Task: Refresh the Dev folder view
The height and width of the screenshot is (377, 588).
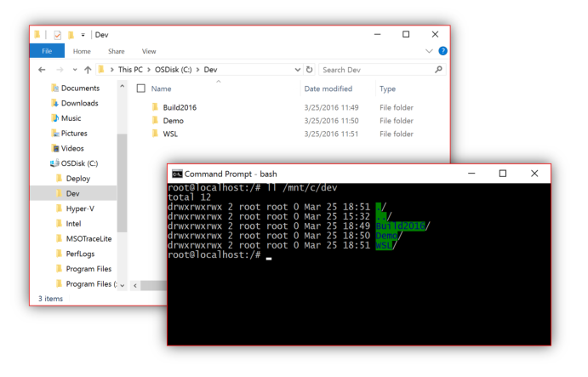Action: pos(309,70)
